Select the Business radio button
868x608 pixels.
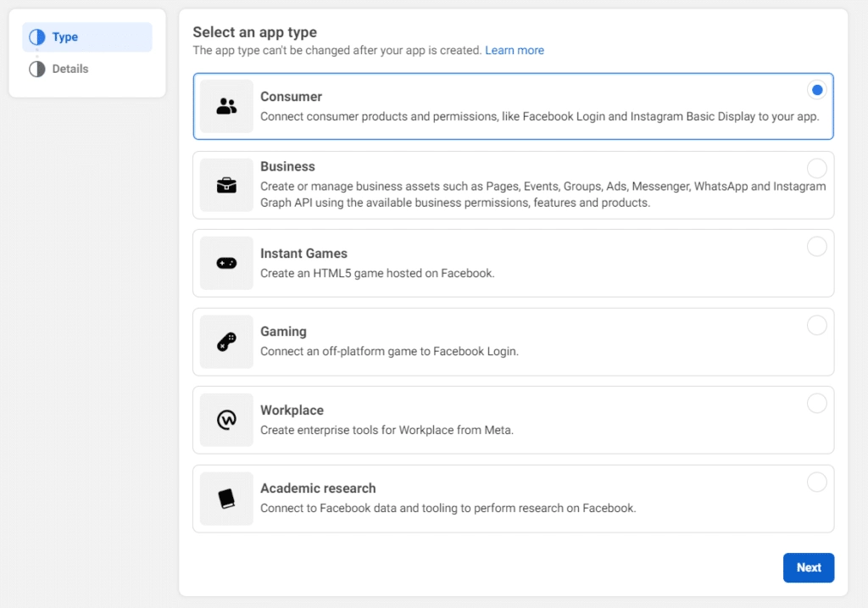pyautogui.click(x=816, y=168)
